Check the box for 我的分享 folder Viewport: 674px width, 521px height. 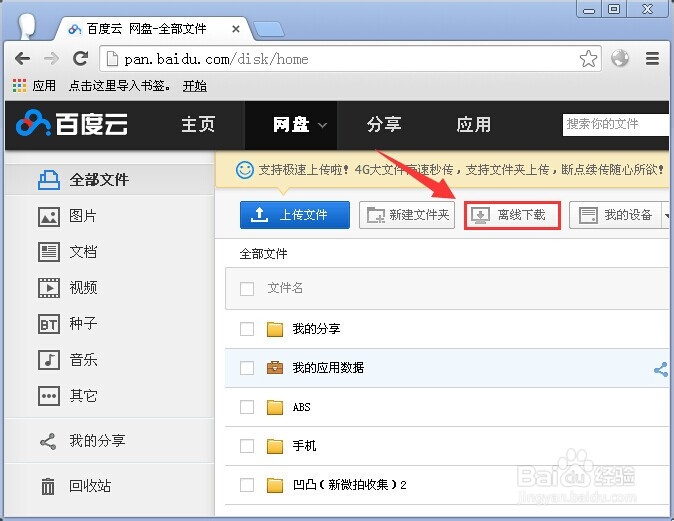click(247, 329)
